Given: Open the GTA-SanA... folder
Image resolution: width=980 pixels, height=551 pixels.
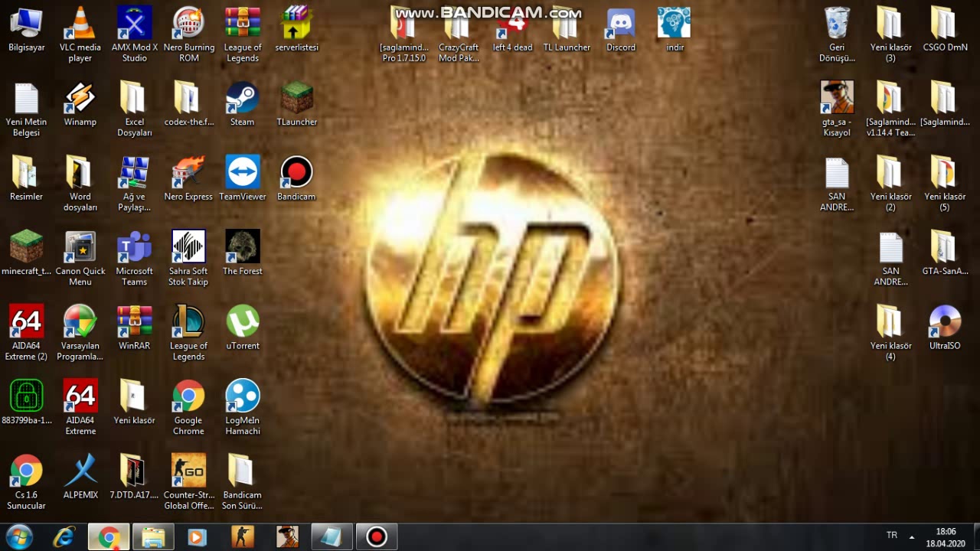Looking at the screenshot, I should point(945,253).
